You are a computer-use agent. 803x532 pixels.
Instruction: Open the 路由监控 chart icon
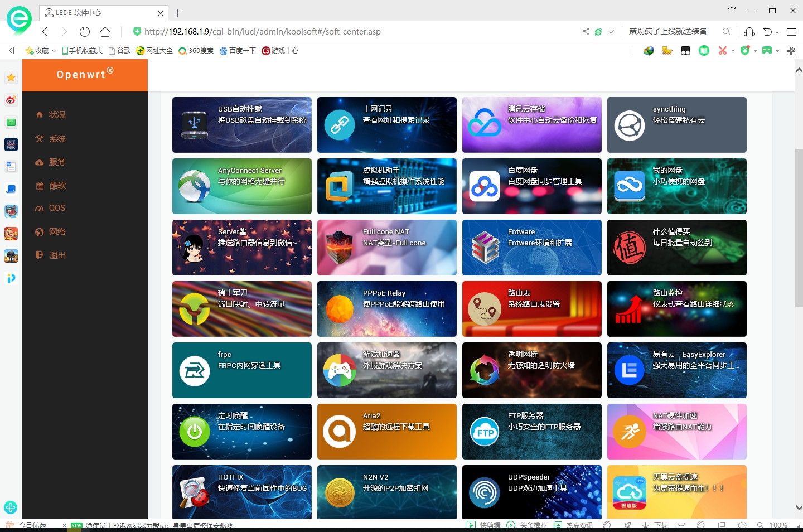pos(630,309)
